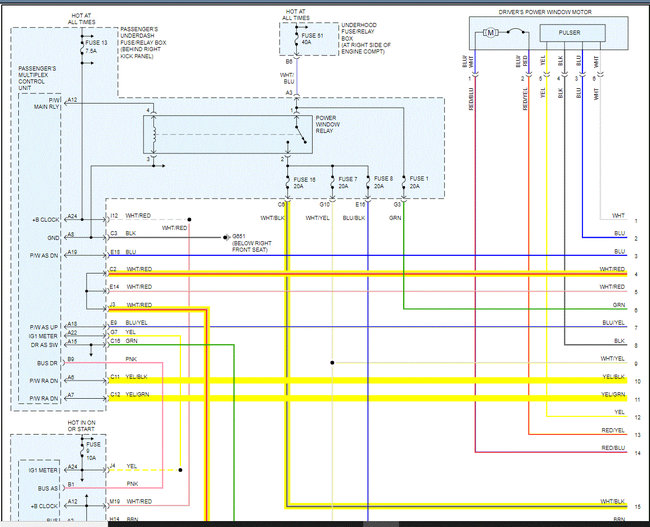Viewport: 650px width, 527px height.
Task: Click the YEL/BLK wire label at line 10
Action: click(614, 377)
